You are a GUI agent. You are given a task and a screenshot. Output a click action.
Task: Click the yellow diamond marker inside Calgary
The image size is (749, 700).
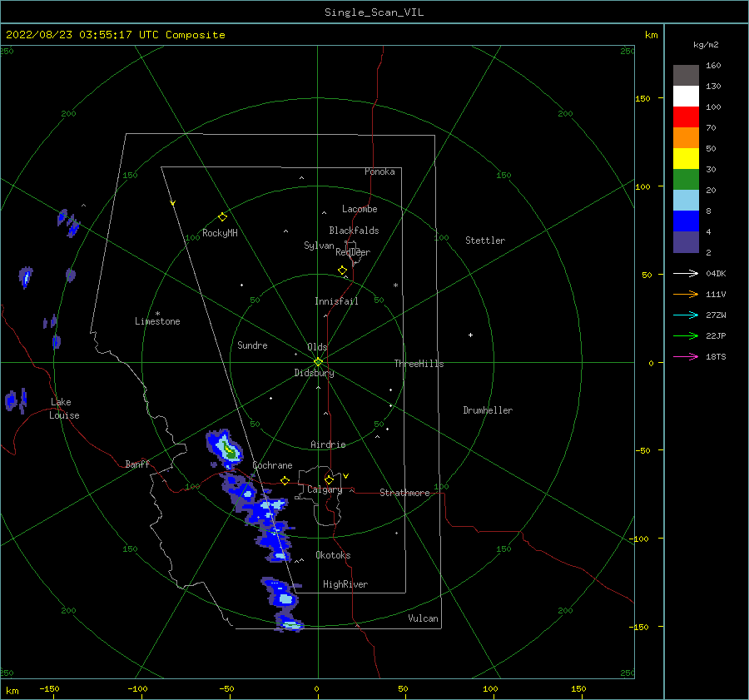click(329, 479)
